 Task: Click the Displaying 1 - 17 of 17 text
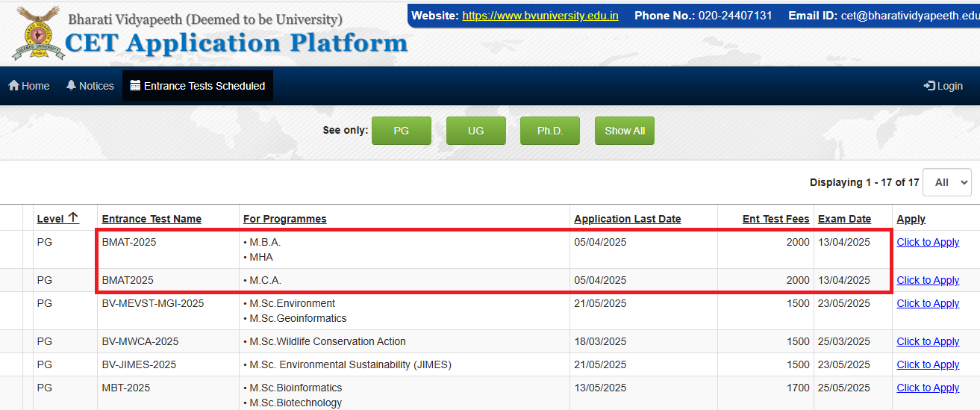864,182
